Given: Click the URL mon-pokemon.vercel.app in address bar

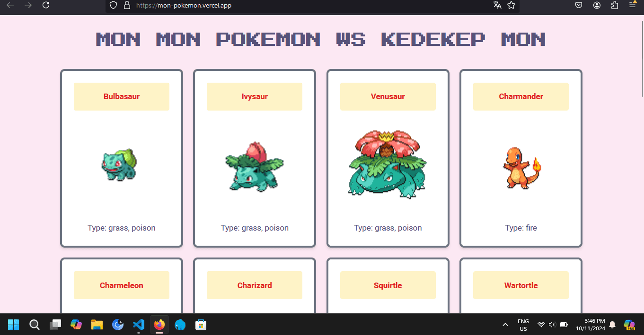Looking at the screenshot, I should (184, 6).
